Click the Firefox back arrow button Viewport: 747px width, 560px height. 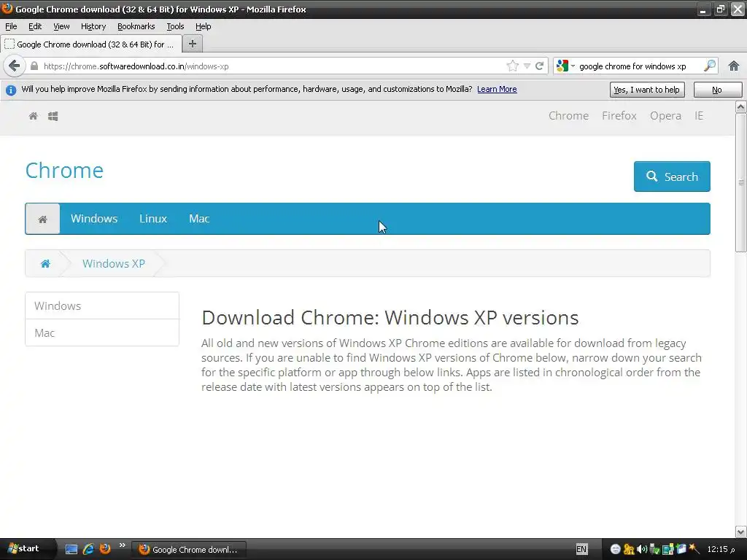coord(15,66)
